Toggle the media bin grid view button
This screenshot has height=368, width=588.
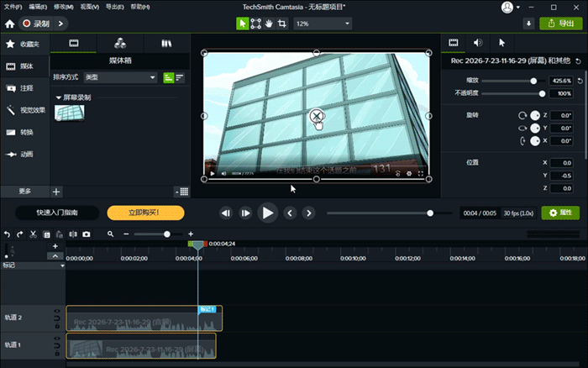184,192
